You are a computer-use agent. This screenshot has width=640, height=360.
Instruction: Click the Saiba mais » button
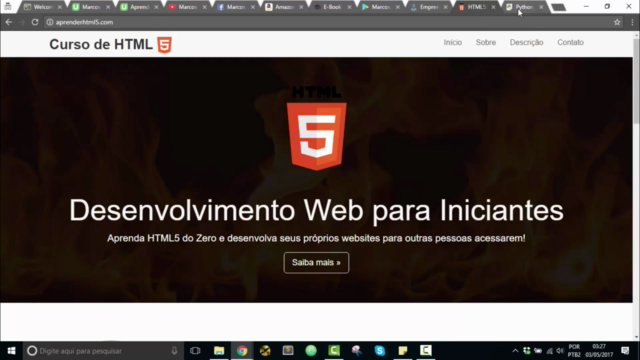pos(316,262)
